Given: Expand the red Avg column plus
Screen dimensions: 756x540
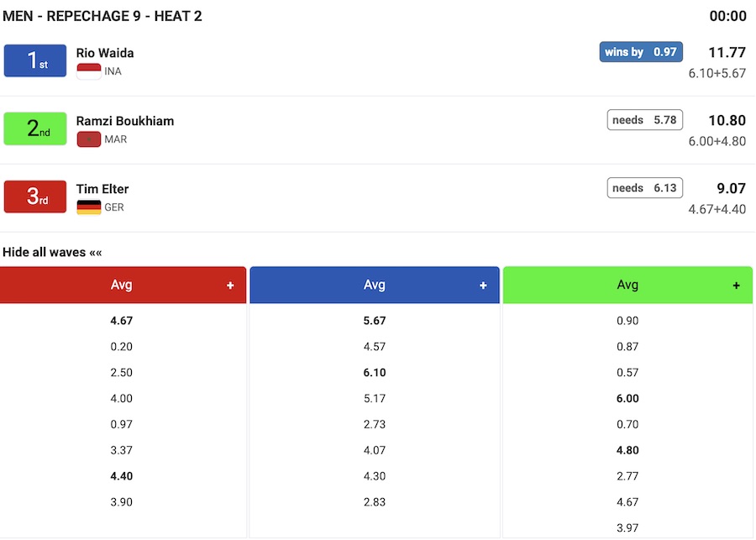Looking at the screenshot, I should point(230,286).
